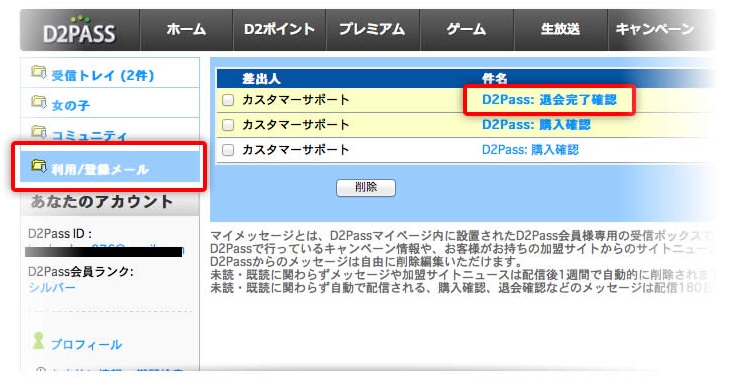The image size is (730, 386).
Task: Select the 利用/登録メール folder
Action: (110, 167)
